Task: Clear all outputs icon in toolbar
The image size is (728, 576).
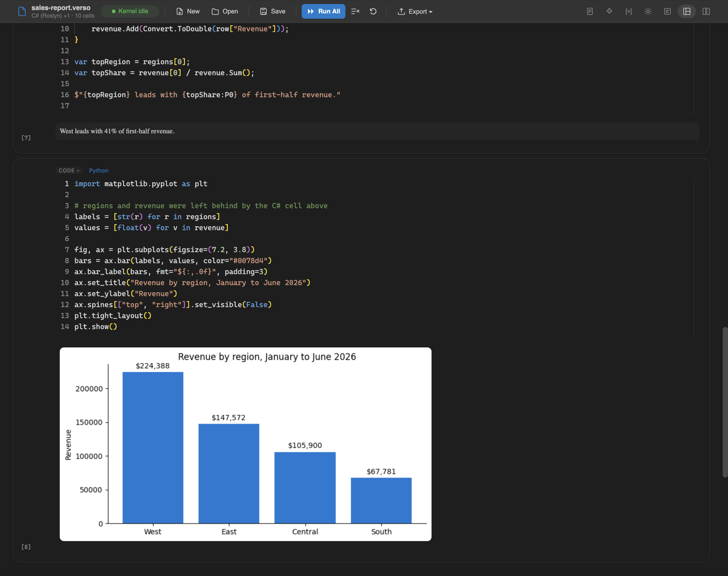Action: (x=355, y=12)
